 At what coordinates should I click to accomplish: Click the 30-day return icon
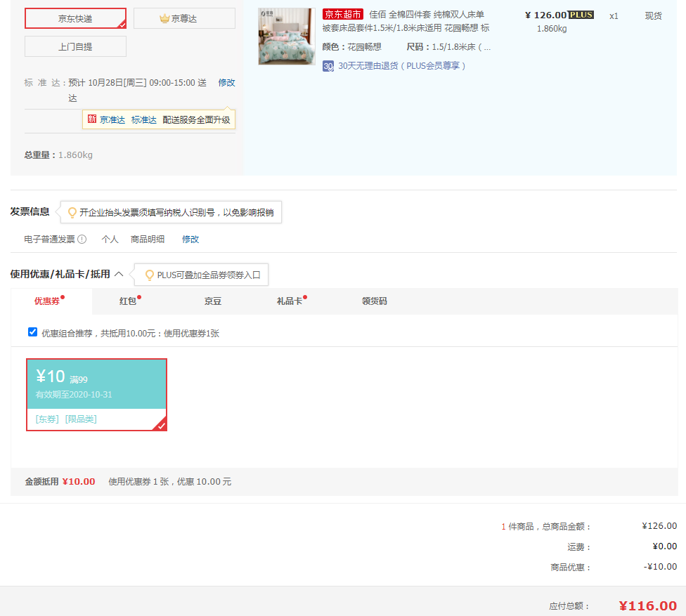328,66
